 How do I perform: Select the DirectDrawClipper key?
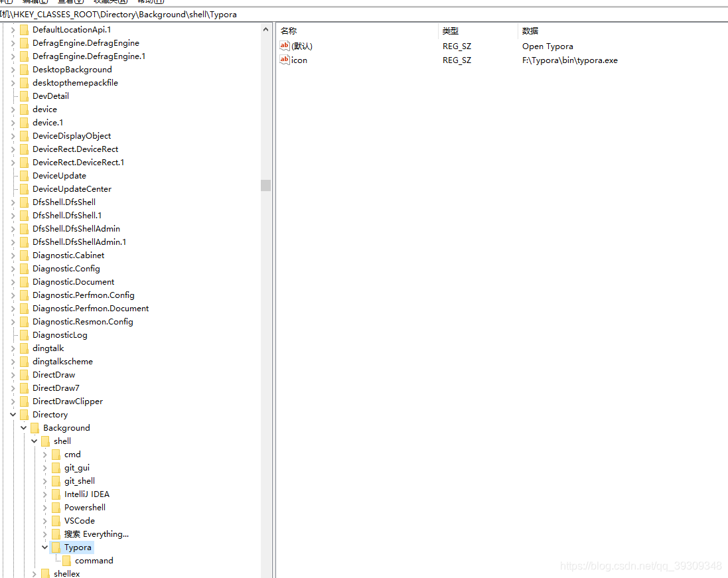(x=68, y=401)
